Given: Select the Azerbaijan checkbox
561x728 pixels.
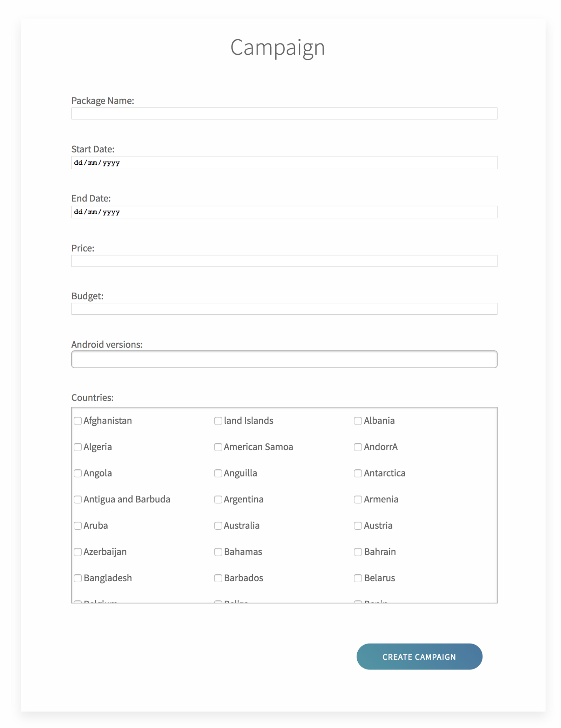Looking at the screenshot, I should tap(78, 552).
